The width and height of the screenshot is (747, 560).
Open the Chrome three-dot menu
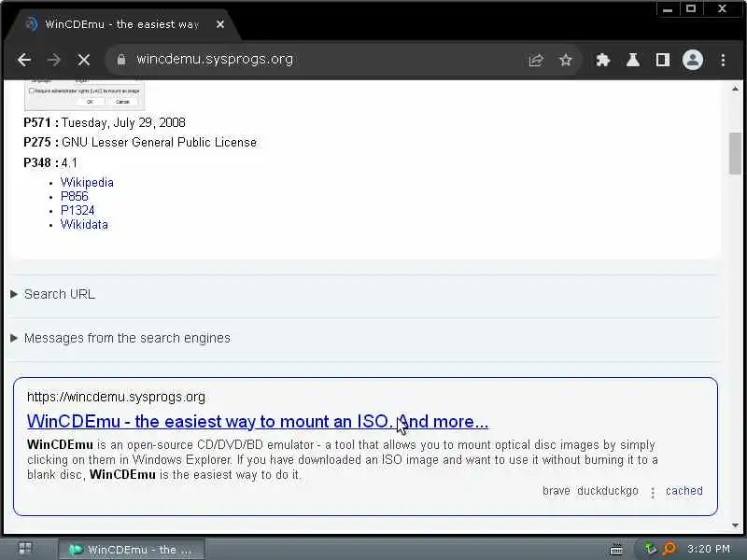(723, 60)
